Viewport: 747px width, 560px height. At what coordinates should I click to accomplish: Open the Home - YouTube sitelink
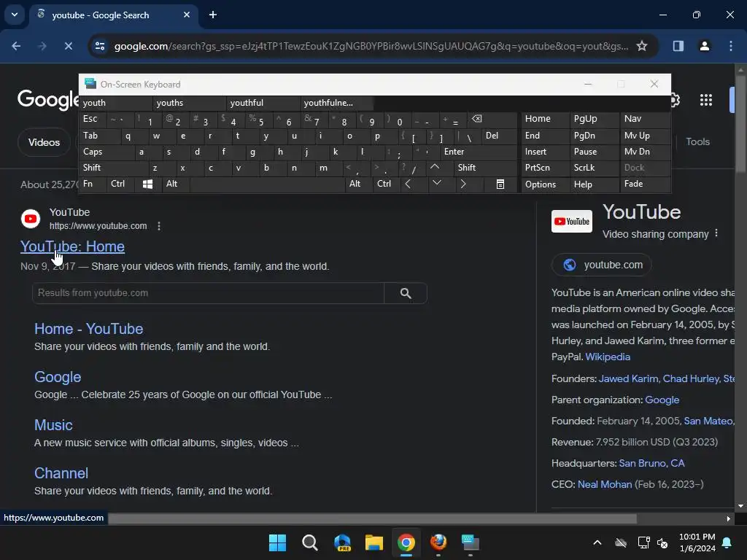pos(88,329)
